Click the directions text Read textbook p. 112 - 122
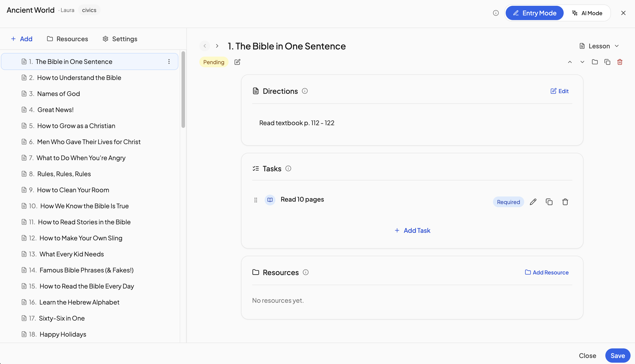This screenshot has height=364, width=635. [x=297, y=123]
